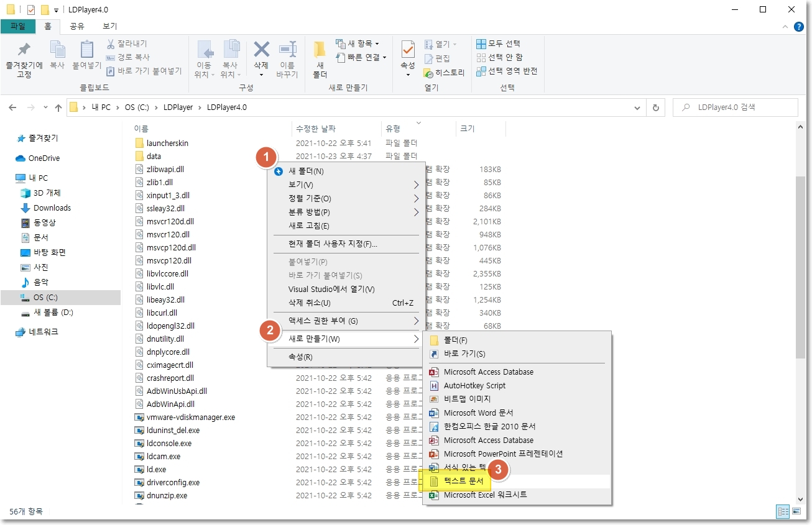Image resolution: width=812 pixels, height=525 pixels.
Task: Choose 비트맵 이미지 in submenu
Action: pyautogui.click(x=517, y=399)
